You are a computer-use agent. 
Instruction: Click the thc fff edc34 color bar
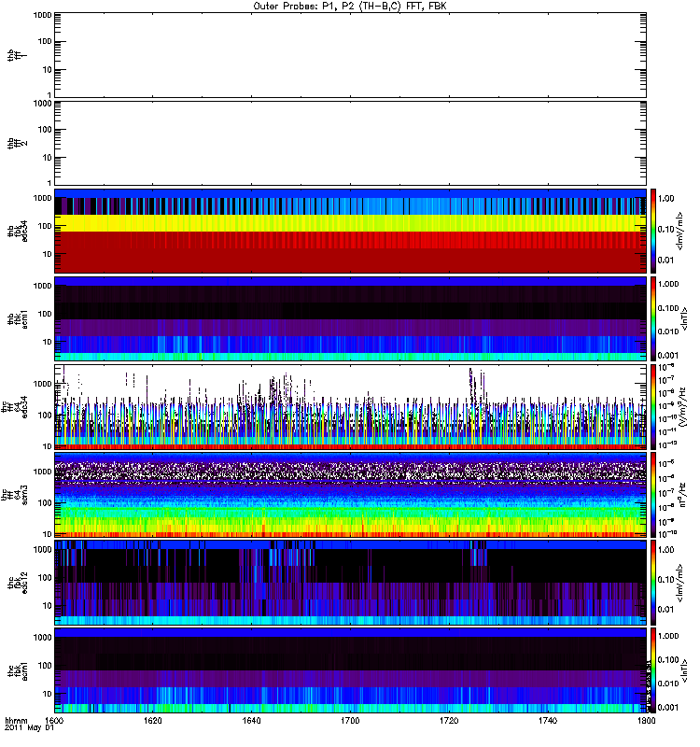coord(654,406)
